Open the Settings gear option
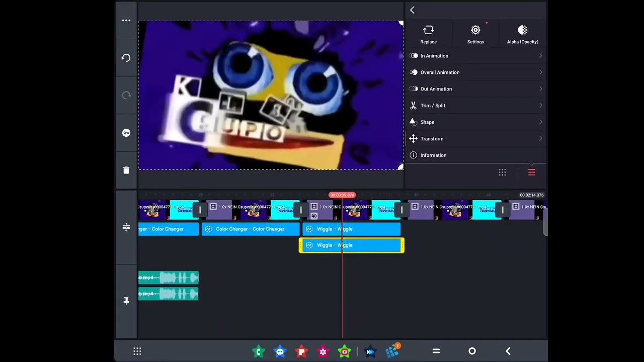The width and height of the screenshot is (644, 362). (475, 35)
